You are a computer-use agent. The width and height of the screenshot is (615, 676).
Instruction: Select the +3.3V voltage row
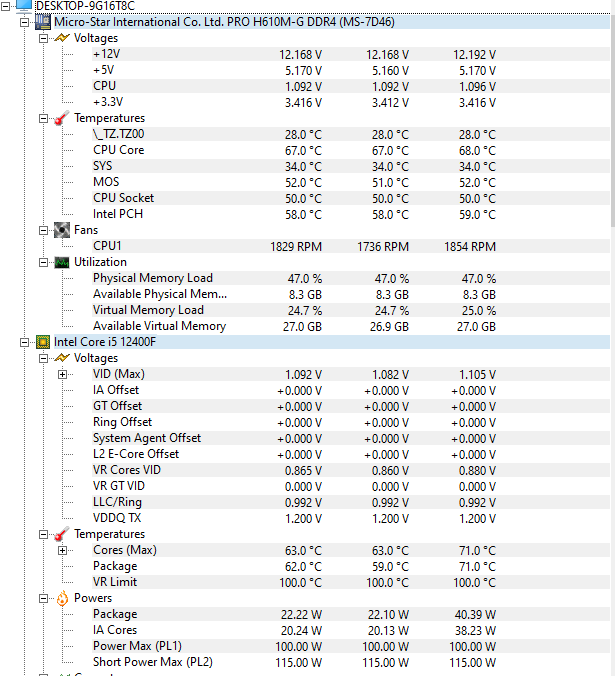tap(350, 102)
